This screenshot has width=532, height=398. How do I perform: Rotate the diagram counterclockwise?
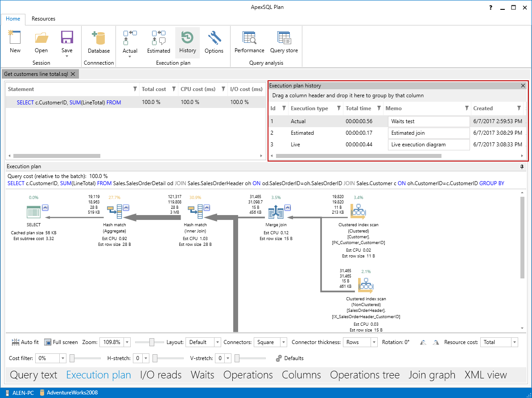423,342
